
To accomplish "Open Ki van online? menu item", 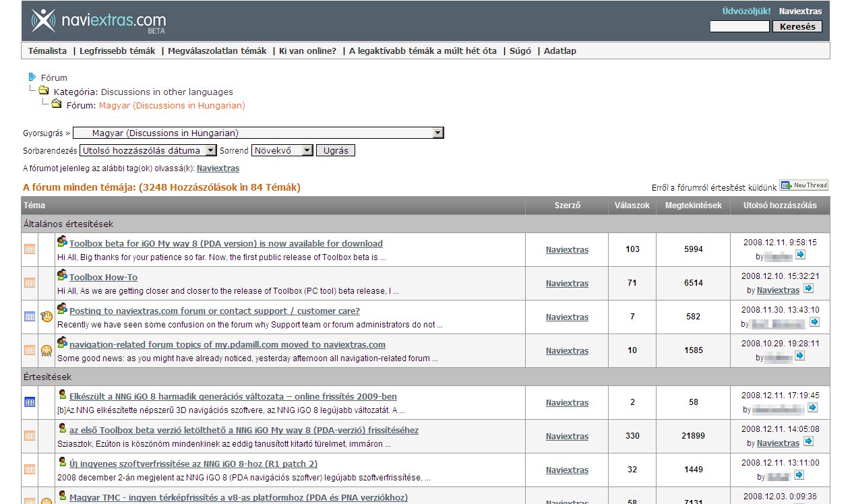I will click(x=307, y=51).
